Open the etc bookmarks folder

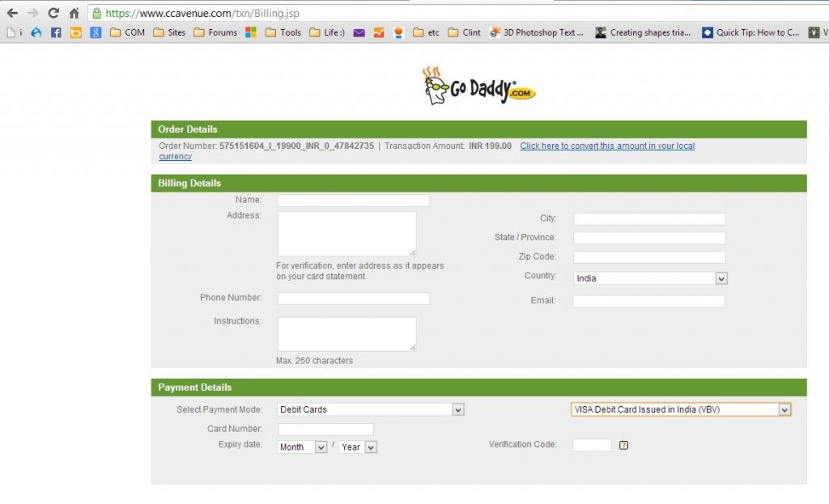(x=426, y=32)
